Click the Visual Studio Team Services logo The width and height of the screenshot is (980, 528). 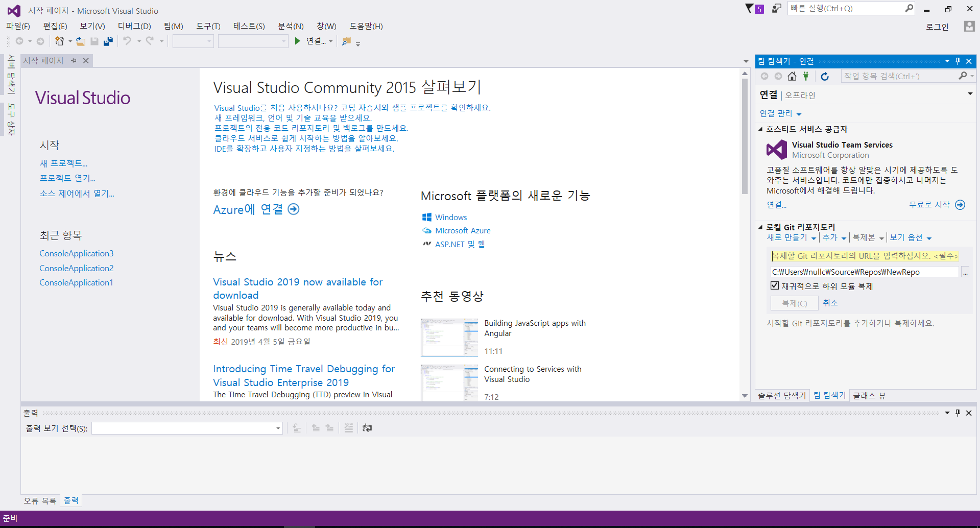[777, 150]
